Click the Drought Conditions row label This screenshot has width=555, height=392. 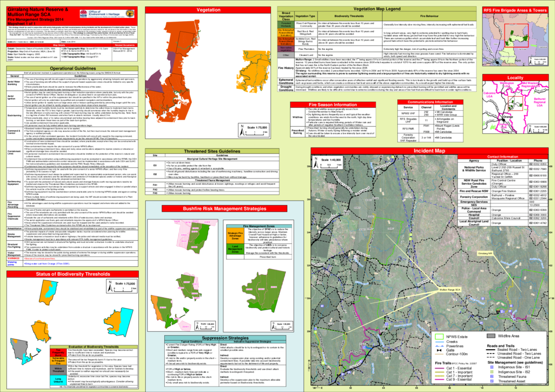click(x=286, y=88)
